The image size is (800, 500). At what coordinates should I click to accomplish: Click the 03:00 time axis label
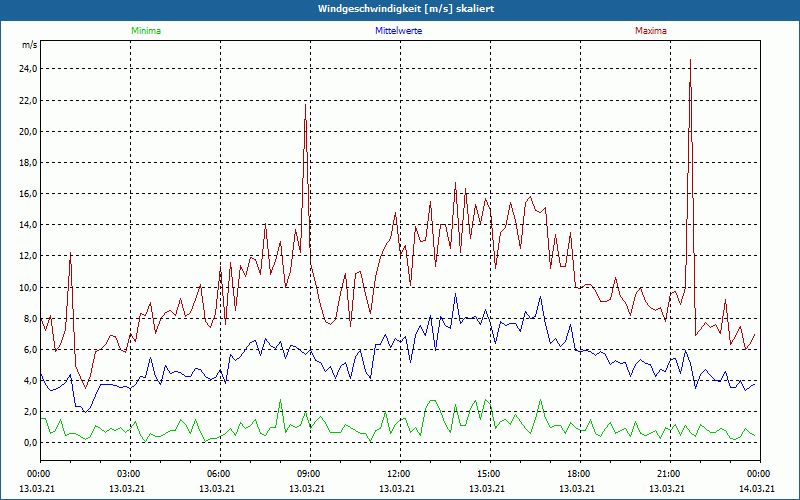coord(127,473)
